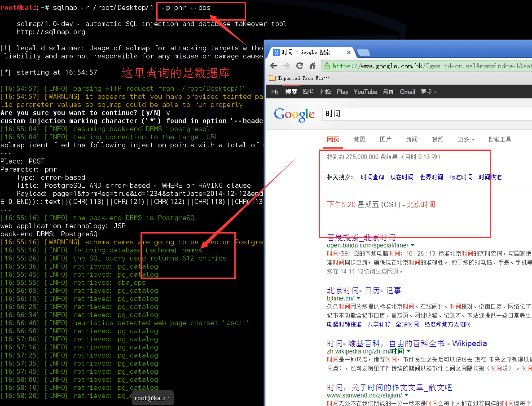Image resolution: width=532 pixels, height=406 pixels.
Task: Click the lock icon in address bar
Action: coord(327,66)
